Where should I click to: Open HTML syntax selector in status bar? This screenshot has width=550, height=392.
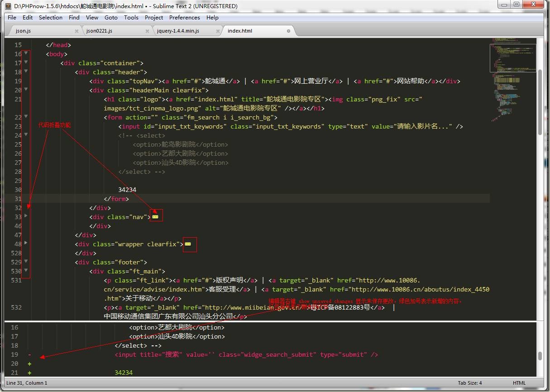tap(519, 383)
